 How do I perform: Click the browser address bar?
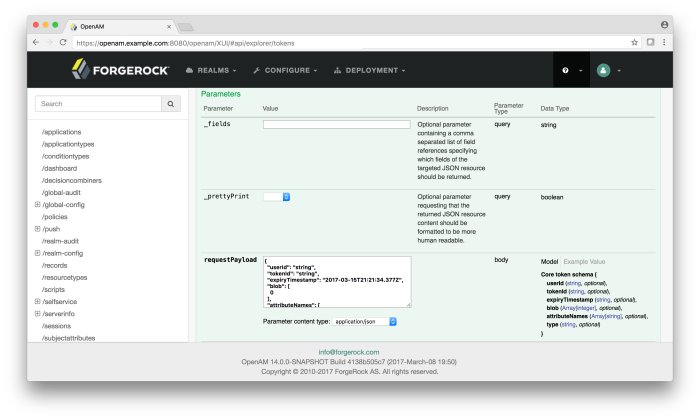pos(350,43)
